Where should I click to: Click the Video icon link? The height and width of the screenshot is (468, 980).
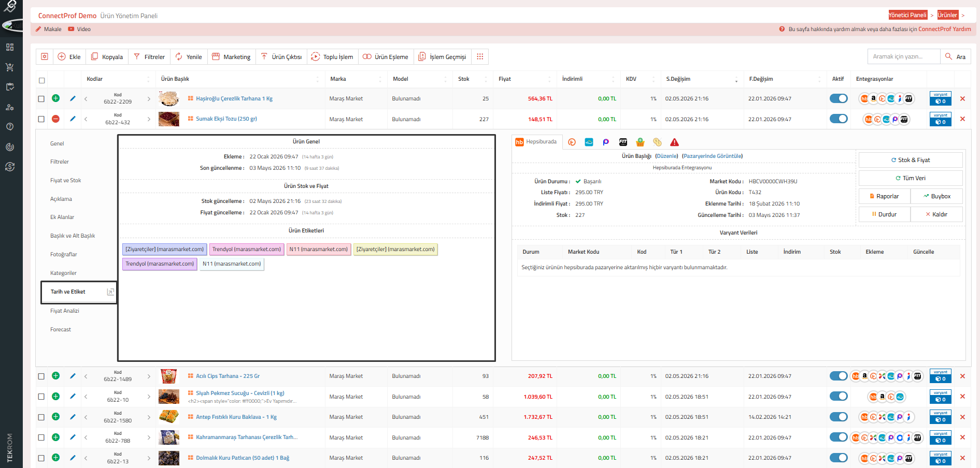pyautogui.click(x=79, y=30)
